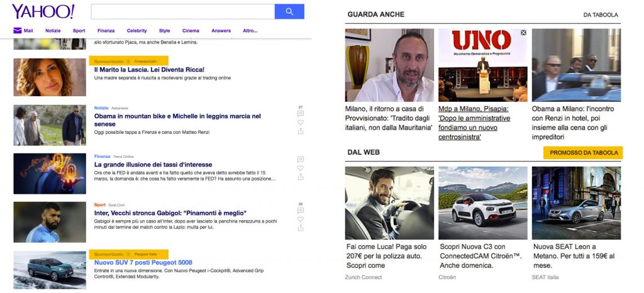Open the smiling driver Zurich Connect thumbnail
Viewport: 644px width, 293px height.
tap(389, 202)
